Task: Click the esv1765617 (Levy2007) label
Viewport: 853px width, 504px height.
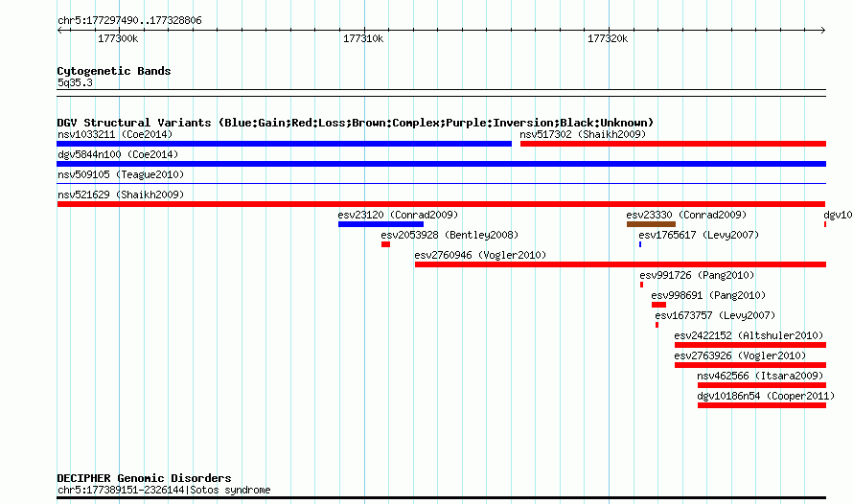Action: point(699,235)
